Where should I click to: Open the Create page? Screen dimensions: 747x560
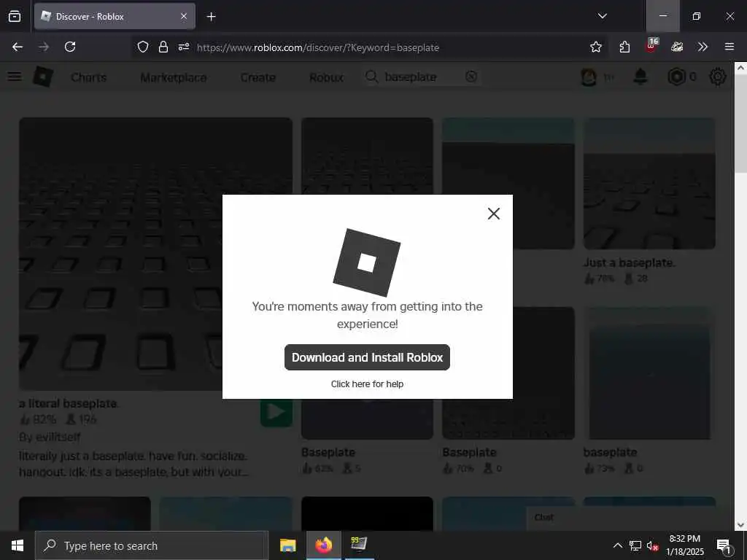[x=258, y=77]
